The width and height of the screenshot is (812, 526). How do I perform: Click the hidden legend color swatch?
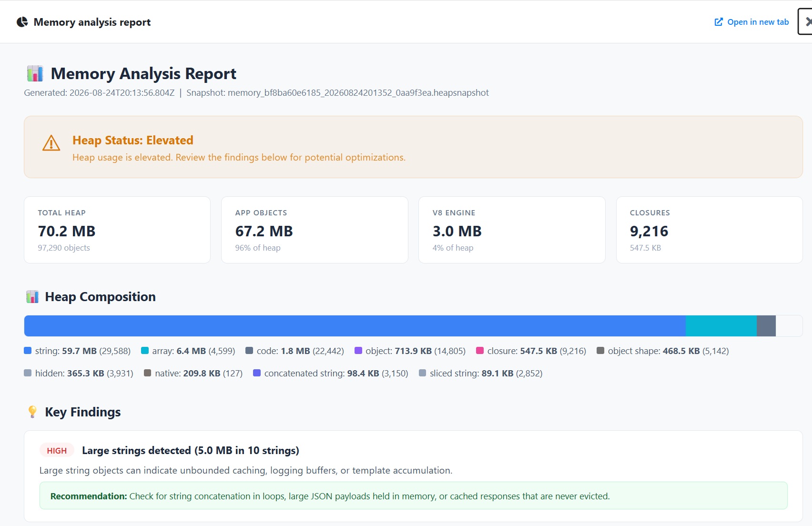tap(28, 373)
